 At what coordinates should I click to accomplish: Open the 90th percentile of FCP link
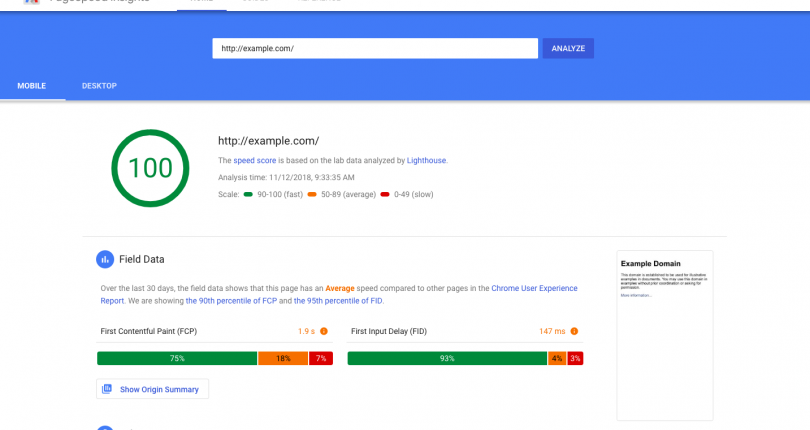[x=231, y=301]
